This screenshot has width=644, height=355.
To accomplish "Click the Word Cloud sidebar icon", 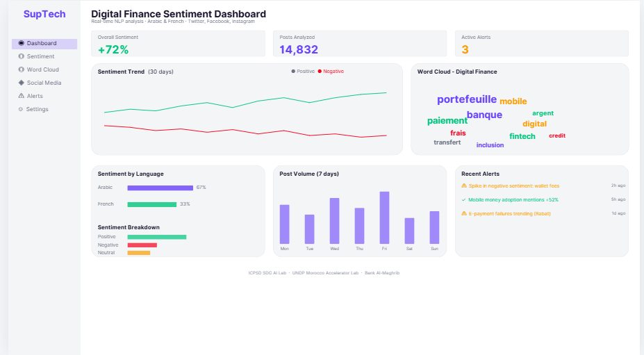I will click(x=22, y=69).
